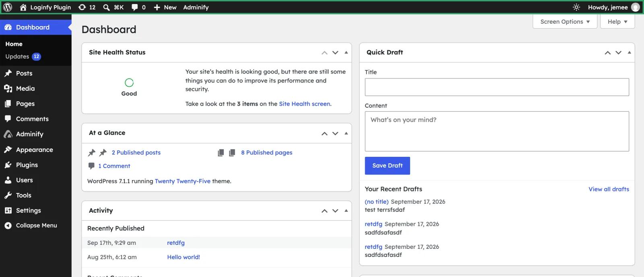Screen dimensions: 644x277
Task: Click the Pages icon in sidebar
Action: tap(8, 104)
